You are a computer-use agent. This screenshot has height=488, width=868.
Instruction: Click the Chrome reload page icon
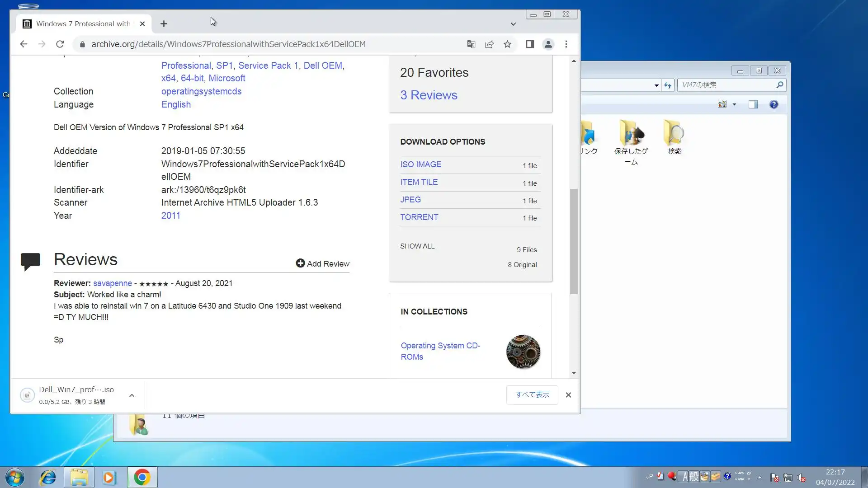point(60,44)
